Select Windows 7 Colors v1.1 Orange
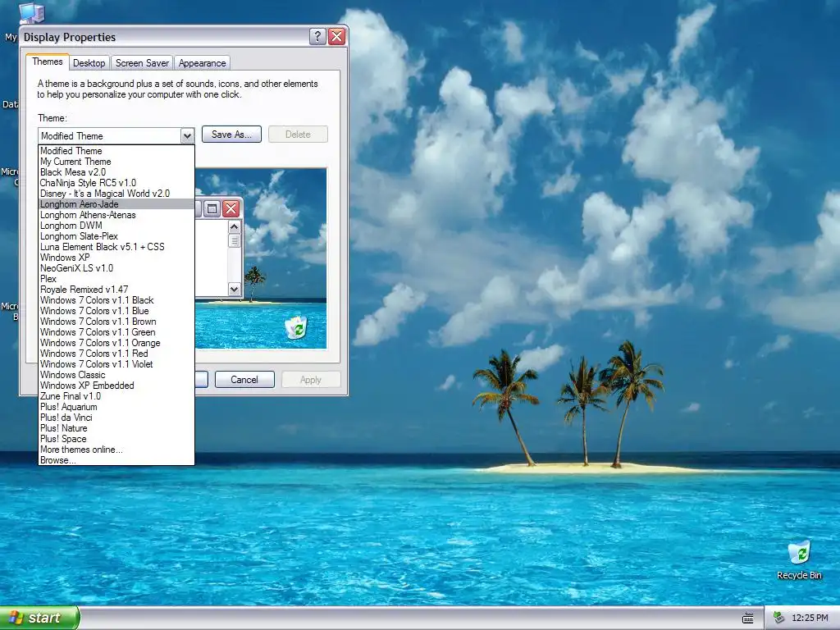Viewport: 840px width, 630px height. (116, 343)
